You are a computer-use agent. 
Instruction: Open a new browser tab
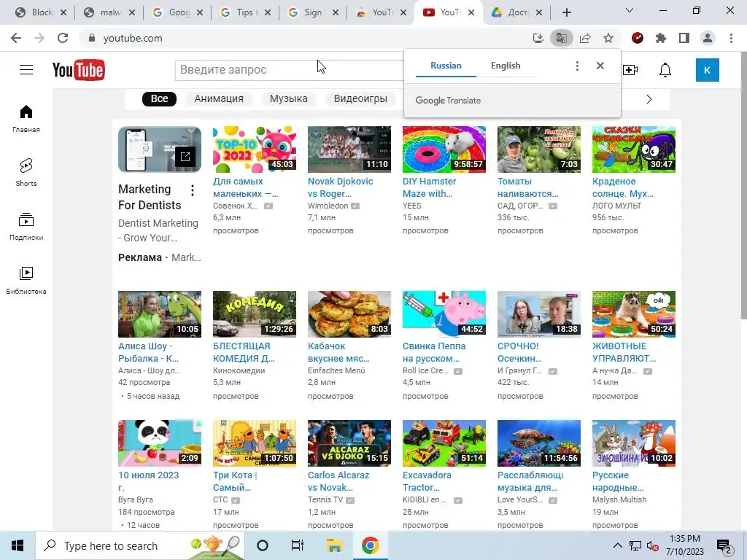(x=566, y=12)
